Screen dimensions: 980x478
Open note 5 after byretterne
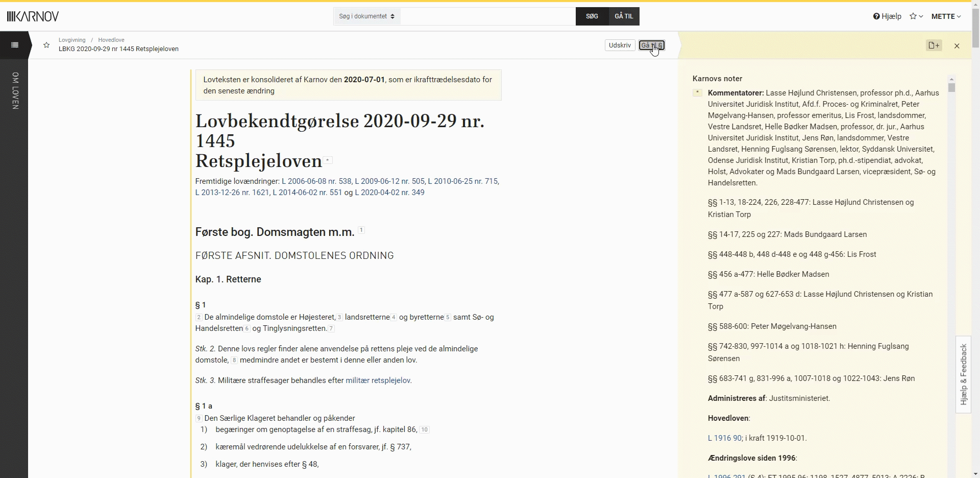[448, 317]
